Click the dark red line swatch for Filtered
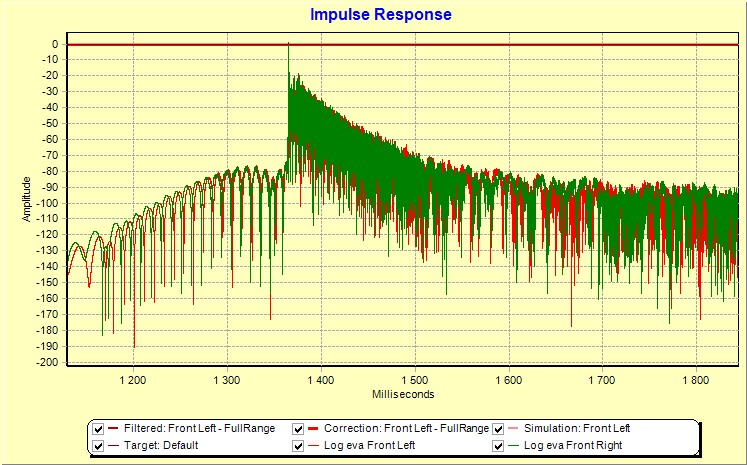 click(x=113, y=428)
